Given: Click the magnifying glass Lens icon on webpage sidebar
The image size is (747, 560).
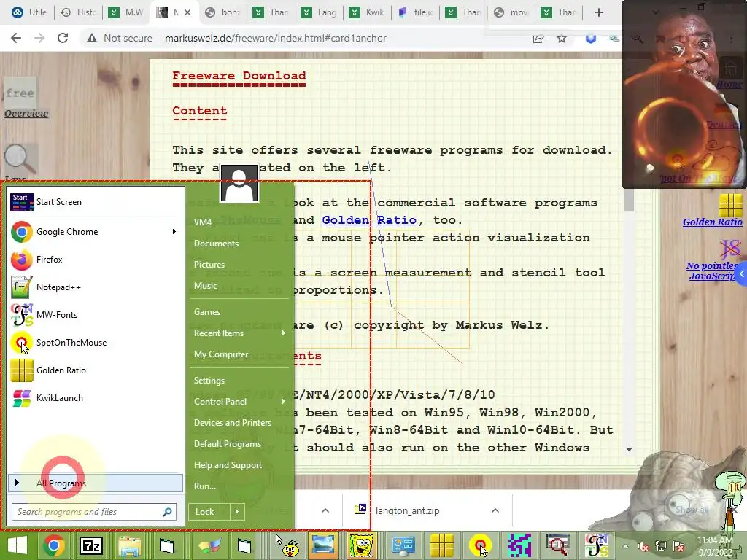Looking at the screenshot, I should (20, 160).
